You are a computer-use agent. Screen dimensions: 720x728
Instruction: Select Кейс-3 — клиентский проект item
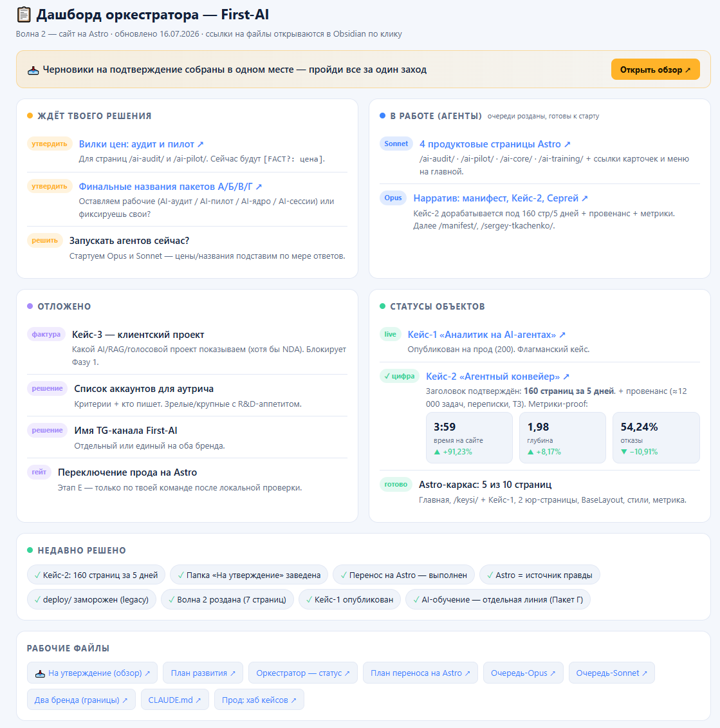(x=138, y=335)
